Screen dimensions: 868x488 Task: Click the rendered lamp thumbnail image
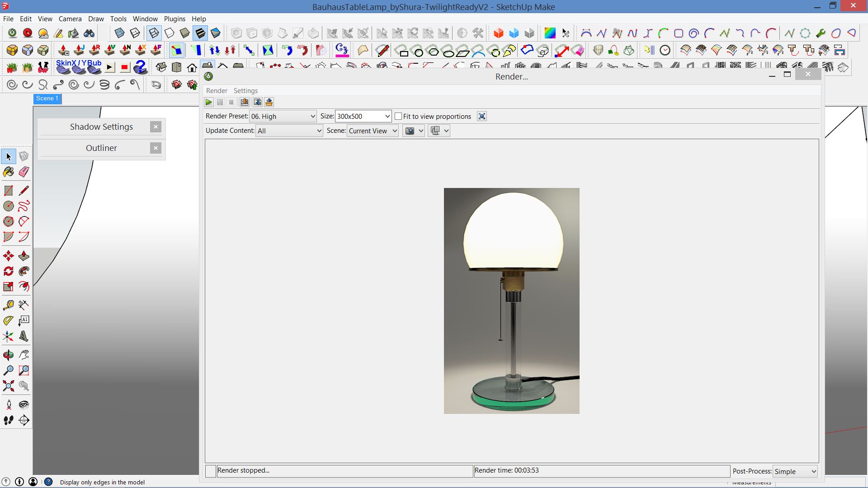click(511, 301)
